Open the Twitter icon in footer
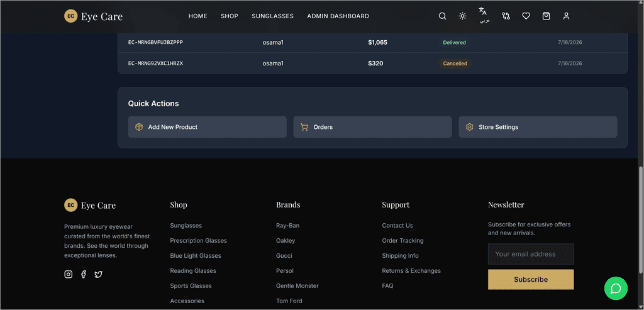This screenshot has width=644, height=310. click(98, 274)
